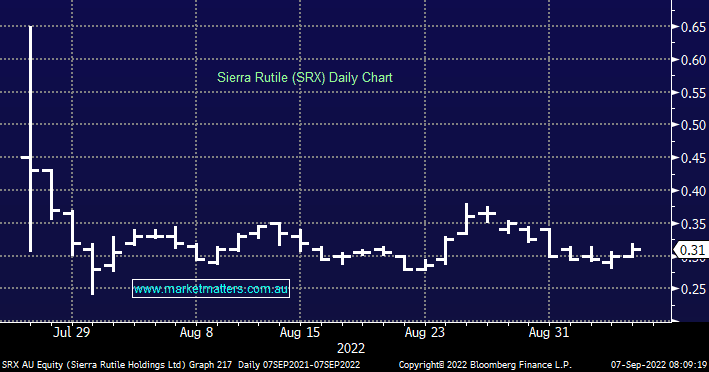Click the 07-Sep-2022 08:09:19 timestamp
The width and height of the screenshot is (709, 372).
click(659, 365)
